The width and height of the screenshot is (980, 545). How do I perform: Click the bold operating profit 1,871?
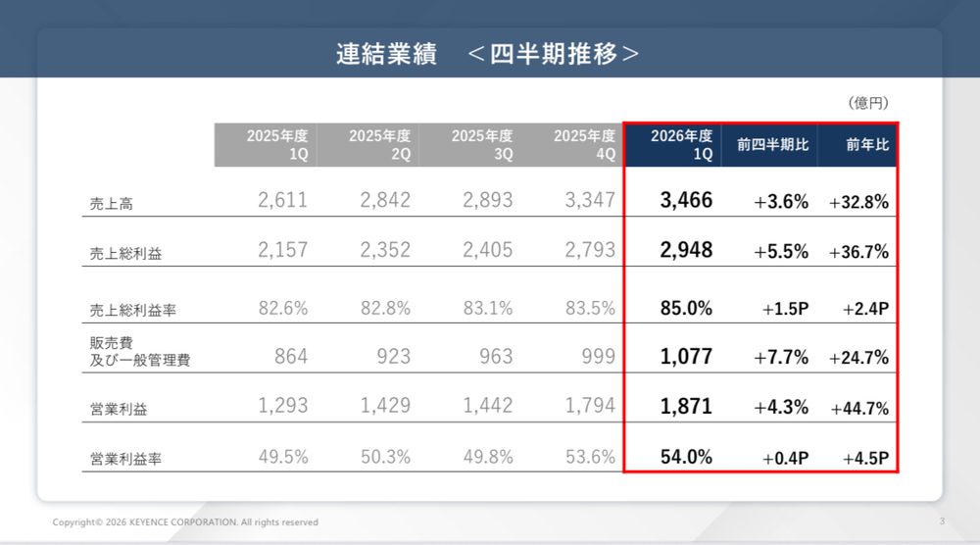pyautogui.click(x=686, y=406)
